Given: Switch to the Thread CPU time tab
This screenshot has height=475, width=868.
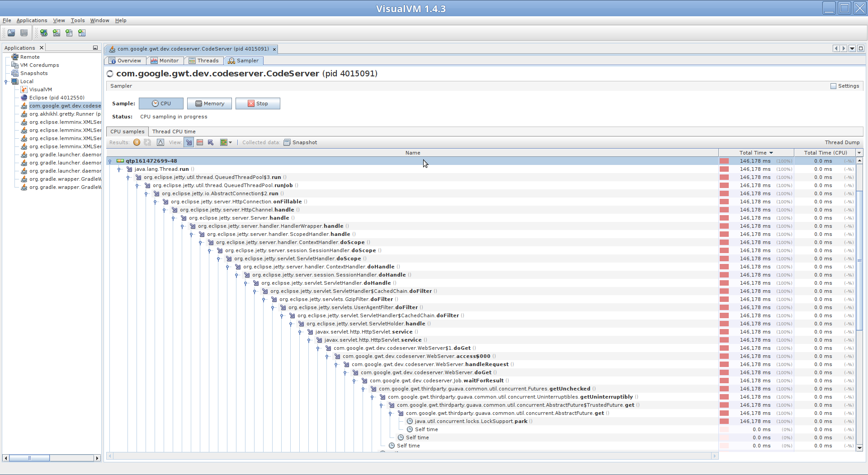Looking at the screenshot, I should pyautogui.click(x=174, y=132).
